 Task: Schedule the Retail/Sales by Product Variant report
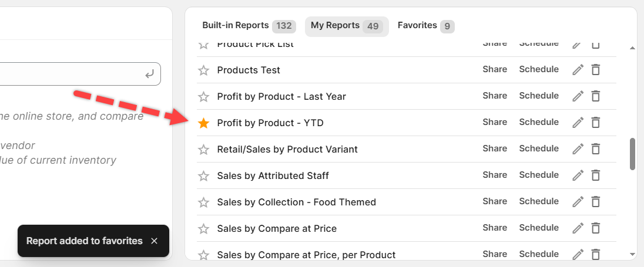pos(539,148)
